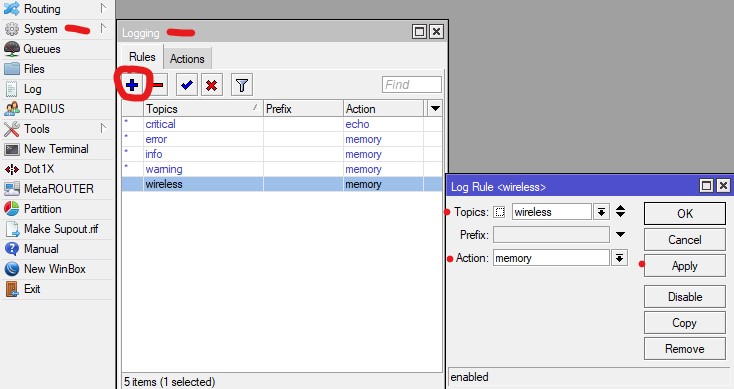Expand the System submenu arrow

(103, 29)
